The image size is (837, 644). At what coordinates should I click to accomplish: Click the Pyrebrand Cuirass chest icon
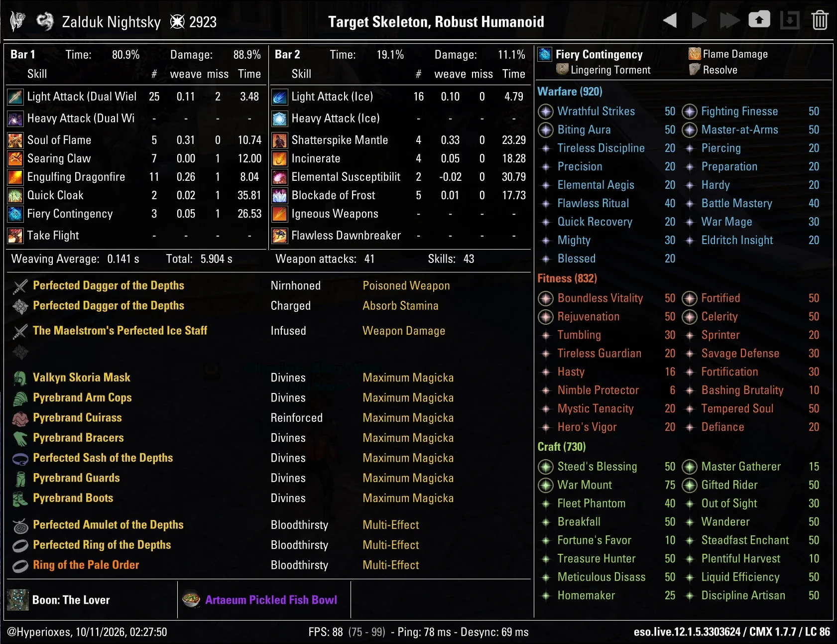coord(20,418)
